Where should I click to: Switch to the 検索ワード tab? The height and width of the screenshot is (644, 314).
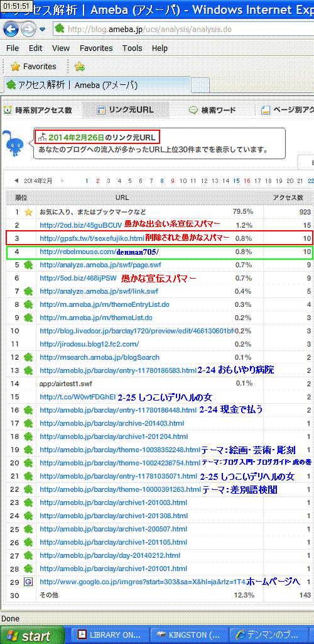(x=212, y=110)
